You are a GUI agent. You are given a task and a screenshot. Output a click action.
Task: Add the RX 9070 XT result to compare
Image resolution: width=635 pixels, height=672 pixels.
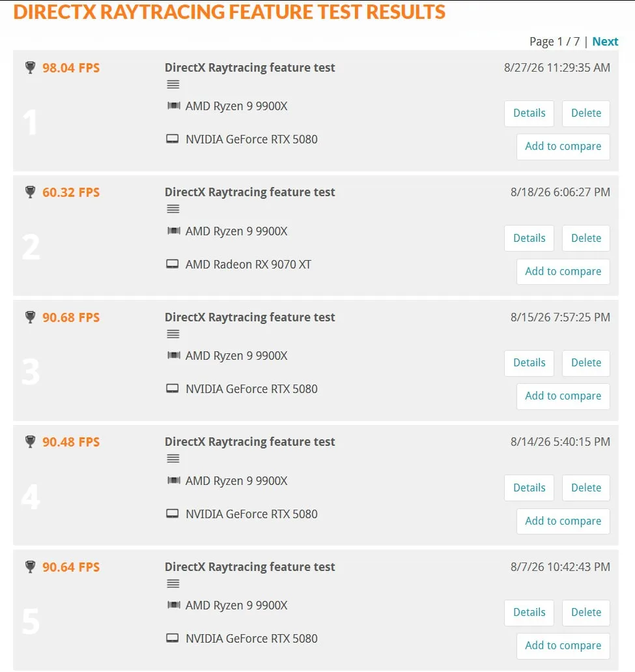(563, 271)
